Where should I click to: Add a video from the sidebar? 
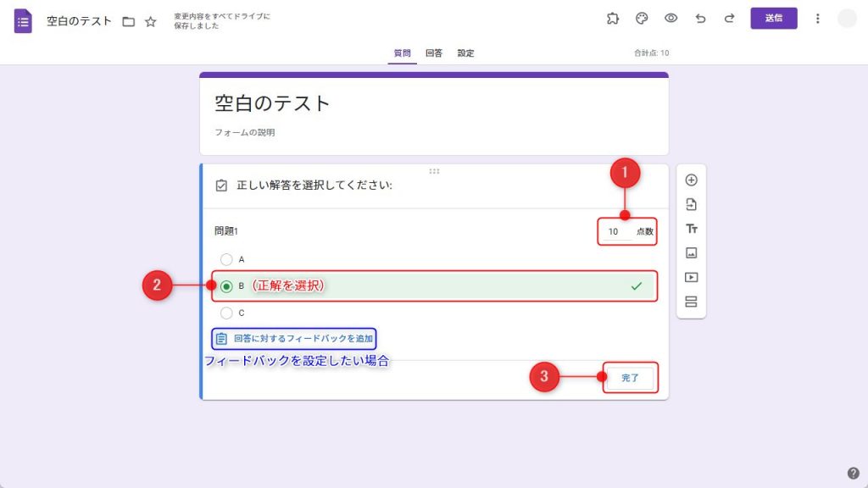(x=692, y=277)
